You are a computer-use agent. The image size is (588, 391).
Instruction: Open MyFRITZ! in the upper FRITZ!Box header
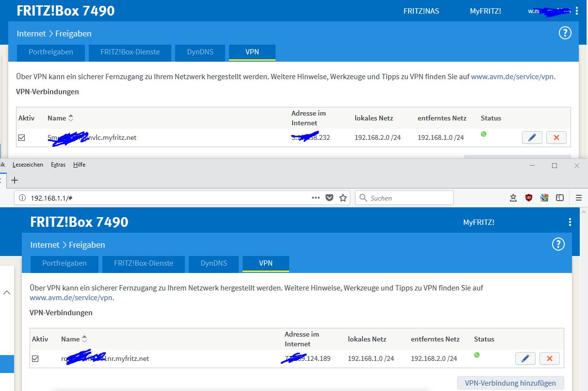pyautogui.click(x=485, y=11)
